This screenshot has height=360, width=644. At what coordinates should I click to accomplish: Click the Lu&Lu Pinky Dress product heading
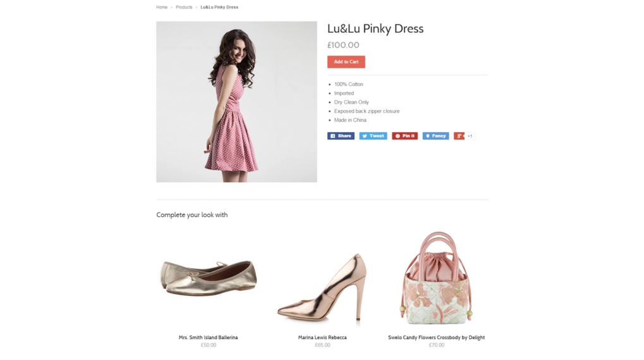point(375,28)
